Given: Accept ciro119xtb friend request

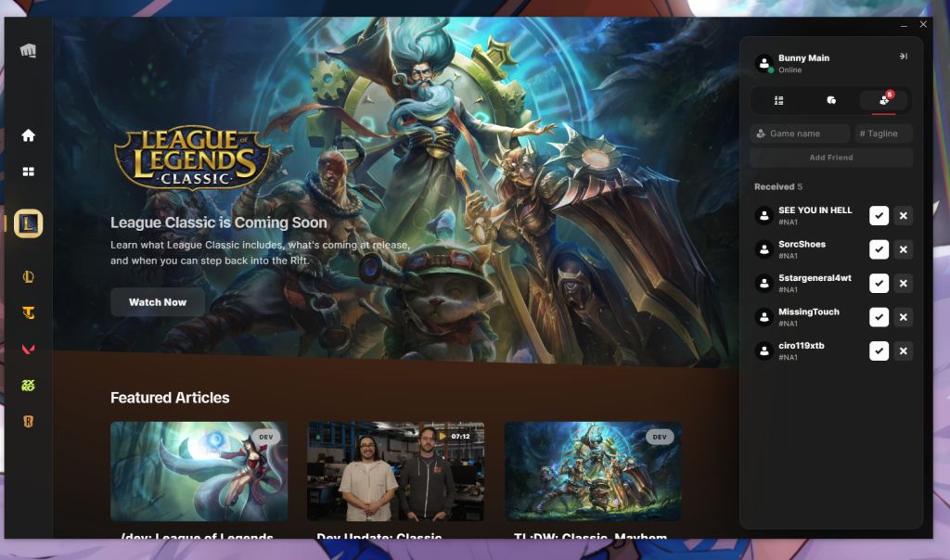Looking at the screenshot, I should (x=879, y=351).
